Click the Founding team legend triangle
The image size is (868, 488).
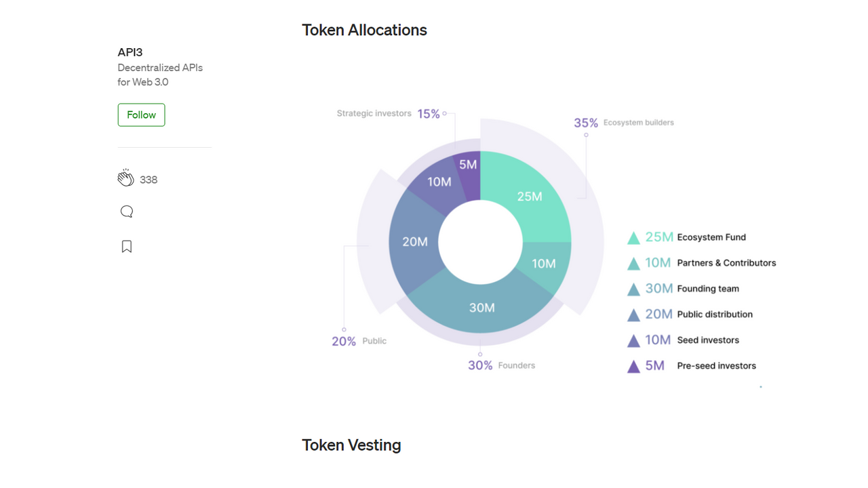click(633, 289)
